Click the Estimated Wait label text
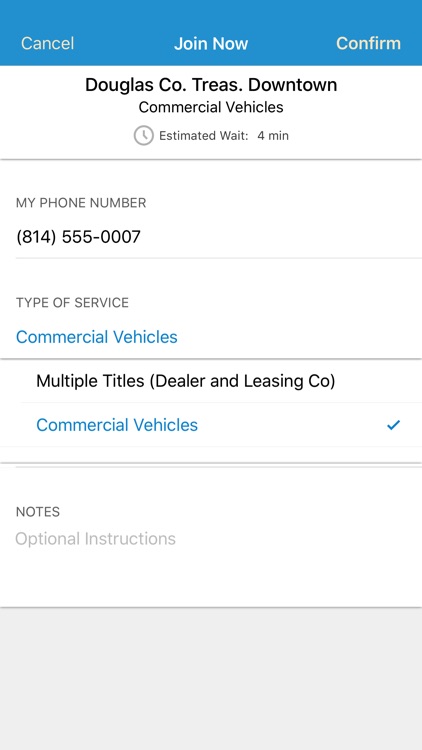This screenshot has width=422, height=750. pyautogui.click(x=204, y=136)
